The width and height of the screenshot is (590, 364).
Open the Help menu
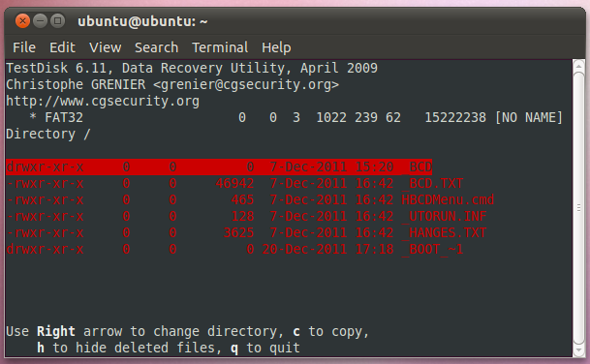(x=276, y=47)
